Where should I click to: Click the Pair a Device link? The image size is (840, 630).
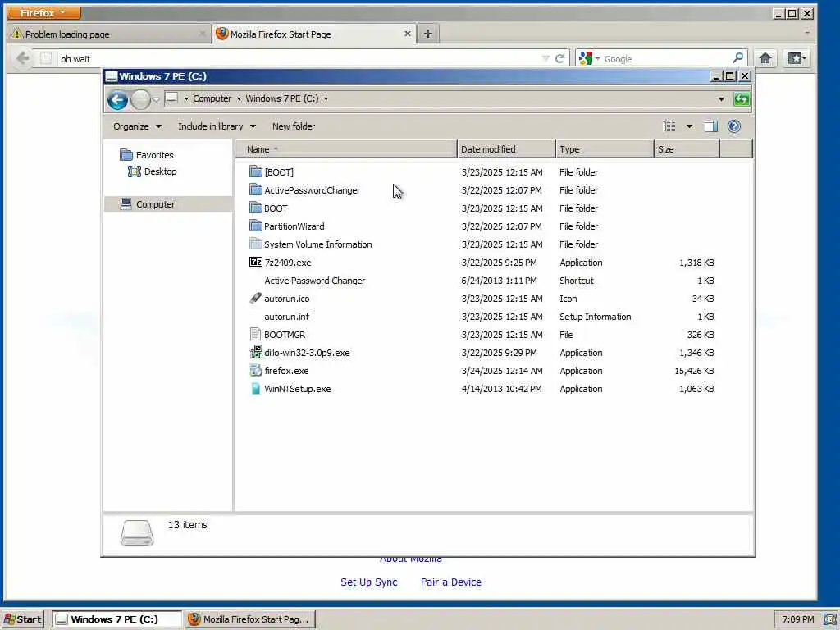coord(450,582)
